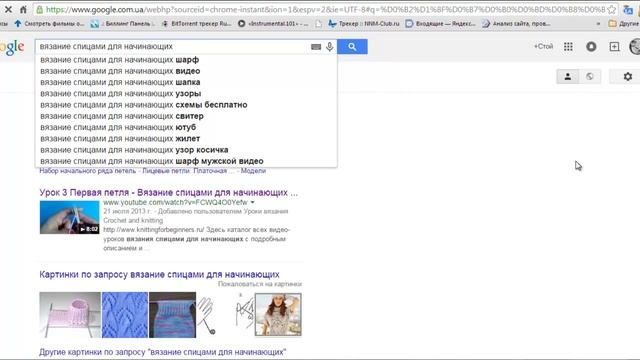Open the account profile avatar
Image resolution: width=640 pixels, height=360 pixels.
coord(635,47)
